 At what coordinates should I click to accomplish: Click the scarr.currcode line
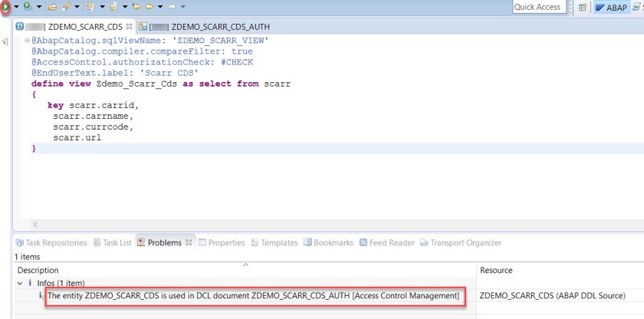click(x=94, y=127)
